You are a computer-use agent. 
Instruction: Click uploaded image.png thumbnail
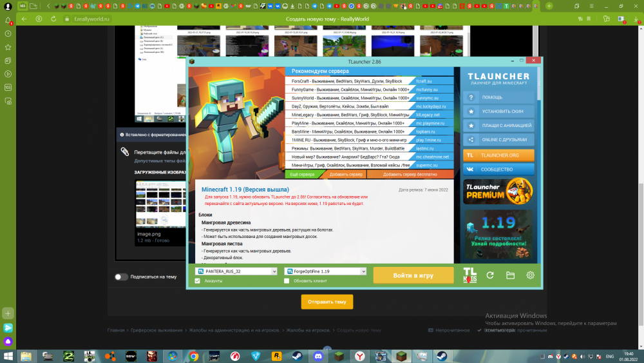160,204
